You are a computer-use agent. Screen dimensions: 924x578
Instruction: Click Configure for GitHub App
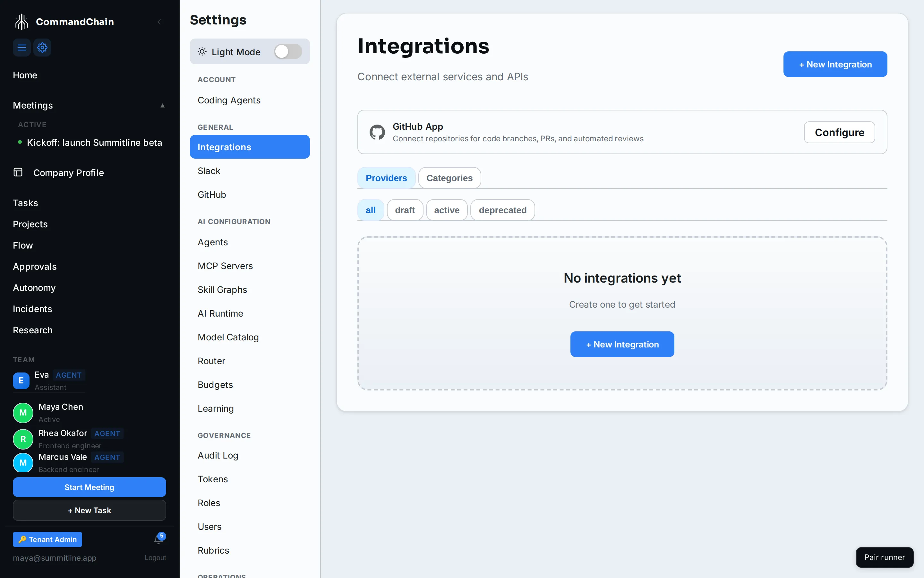[839, 132]
